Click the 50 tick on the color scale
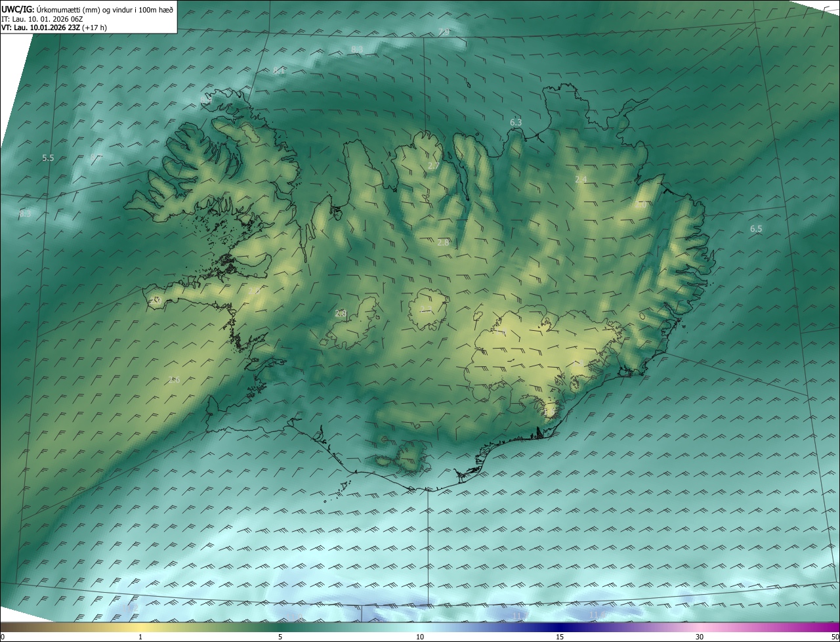 tap(835, 637)
